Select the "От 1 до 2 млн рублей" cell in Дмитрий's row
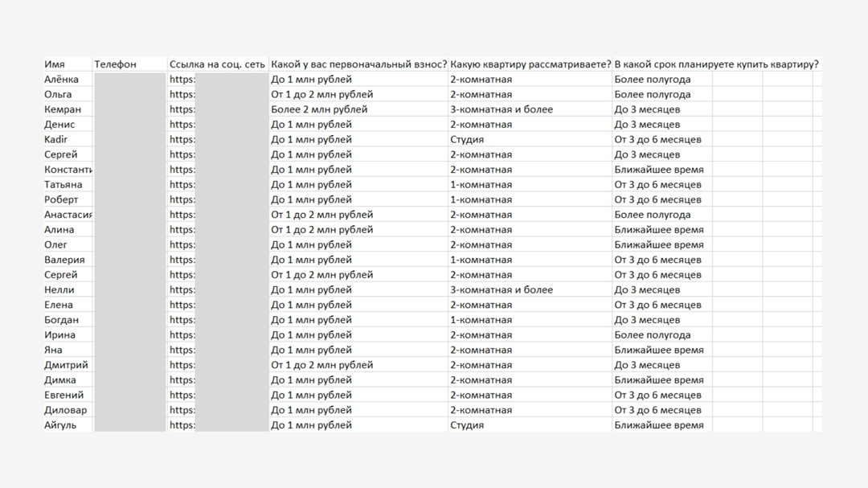 [321, 365]
